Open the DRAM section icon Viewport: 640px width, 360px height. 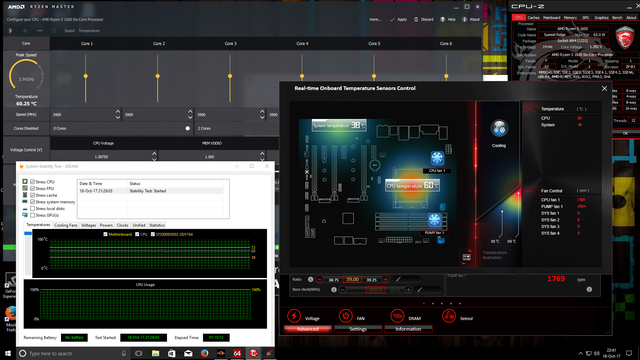tap(397, 316)
